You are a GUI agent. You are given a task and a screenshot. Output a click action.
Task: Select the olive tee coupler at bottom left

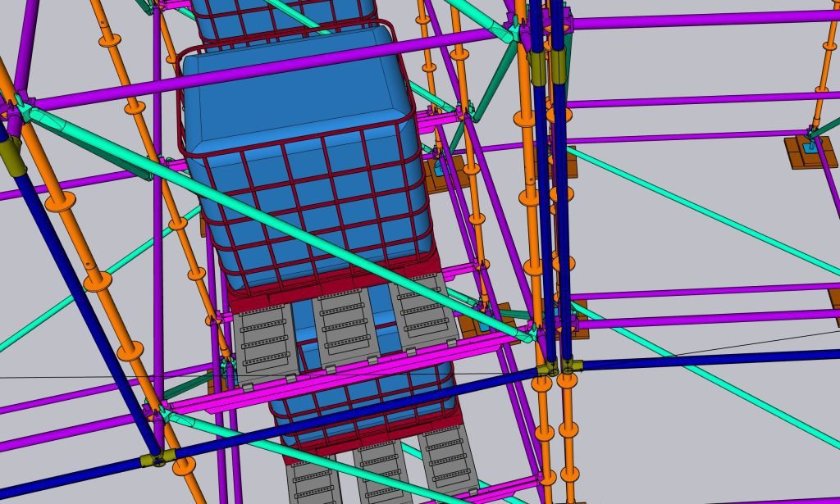click(x=156, y=460)
